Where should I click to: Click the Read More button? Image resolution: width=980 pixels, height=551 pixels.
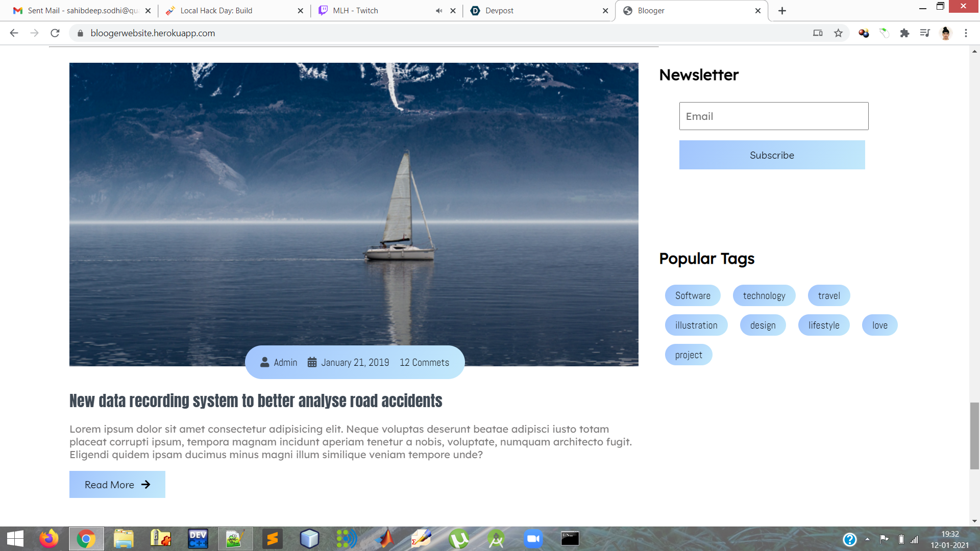(117, 485)
